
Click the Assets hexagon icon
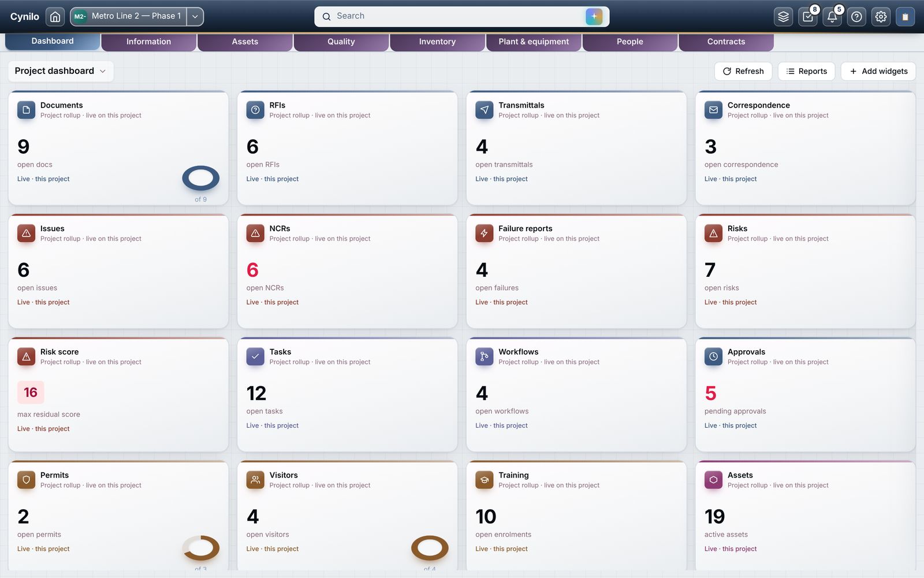(x=713, y=480)
